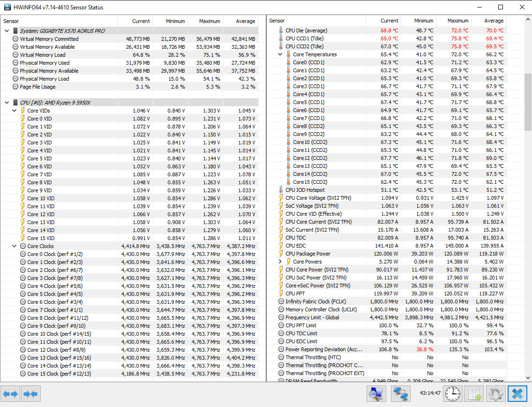Click the Page File Usage sensor icon
Viewport: 532px width, 407px height.
click(15, 87)
